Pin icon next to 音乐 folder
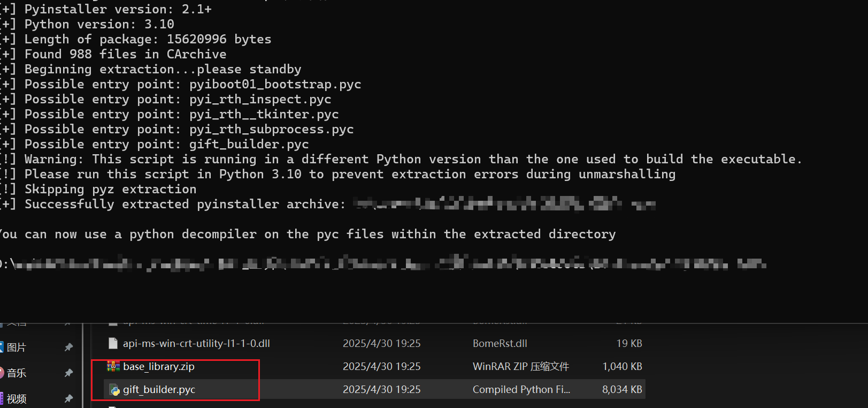868x408 pixels. [68, 373]
